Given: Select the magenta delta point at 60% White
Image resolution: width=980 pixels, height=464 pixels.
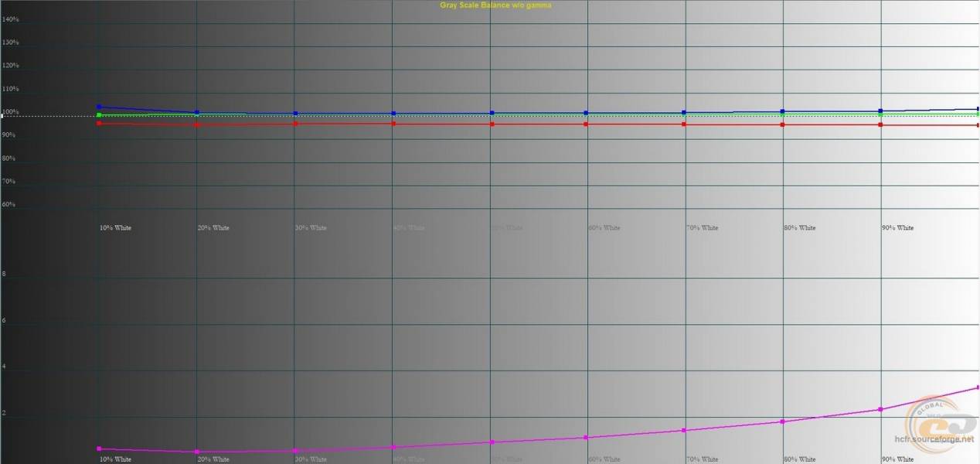Looking at the screenshot, I should [x=586, y=438].
